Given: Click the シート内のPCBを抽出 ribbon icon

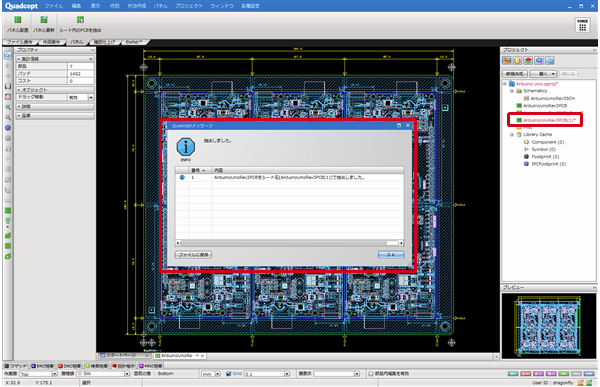Looking at the screenshot, I should 80,20.
